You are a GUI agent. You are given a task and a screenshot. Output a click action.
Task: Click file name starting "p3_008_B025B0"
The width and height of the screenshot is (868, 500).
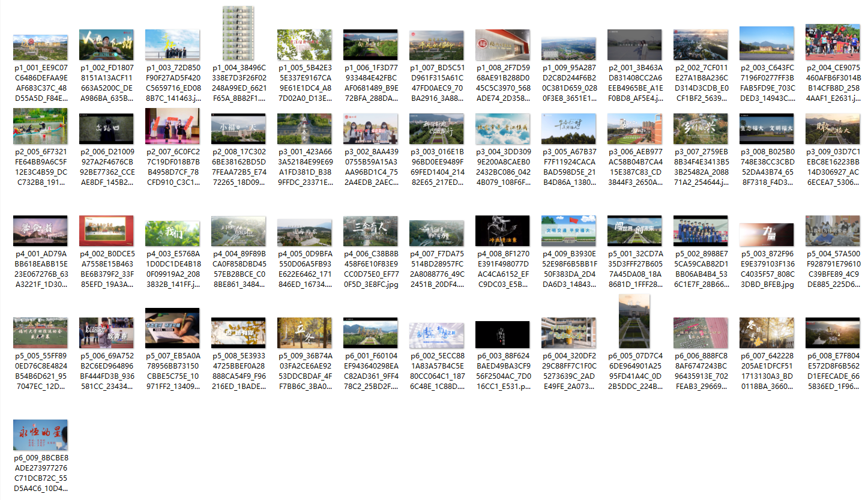(x=767, y=167)
